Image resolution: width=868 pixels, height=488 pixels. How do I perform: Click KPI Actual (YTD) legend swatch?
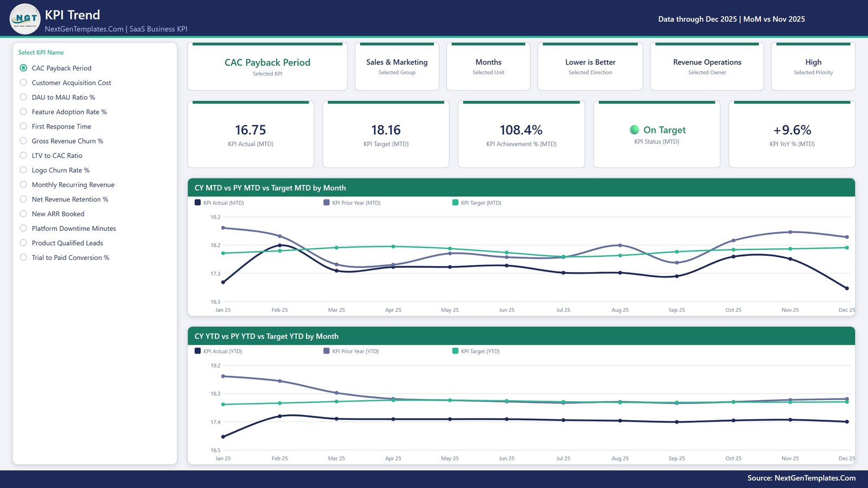(197, 351)
